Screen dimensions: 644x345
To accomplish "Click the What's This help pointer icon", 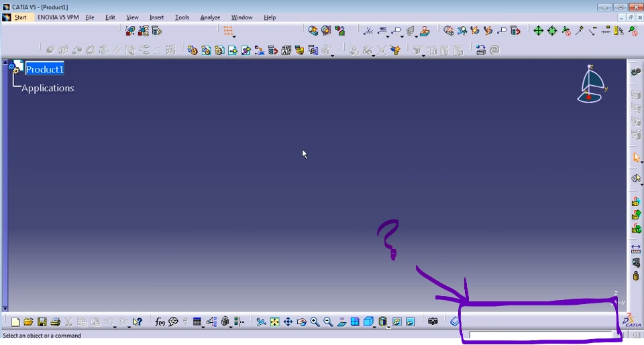I will coord(138,322).
